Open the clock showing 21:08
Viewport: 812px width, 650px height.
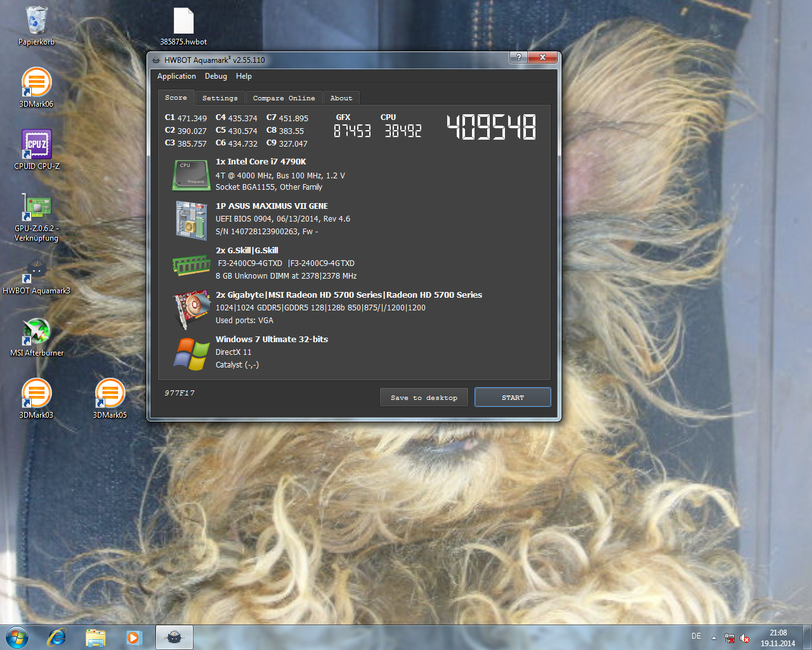tap(778, 638)
